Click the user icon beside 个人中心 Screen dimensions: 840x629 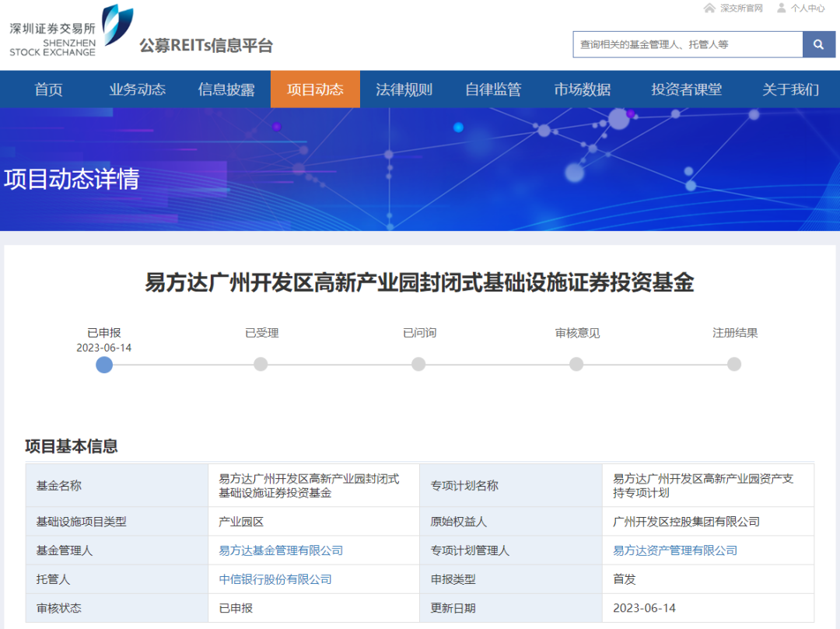782,8
